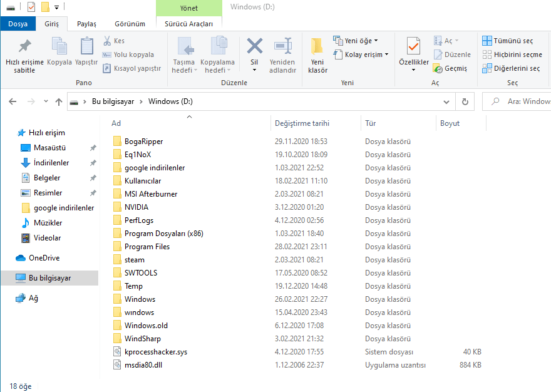Click the Yönet contextual tab header
Screen dimensions: 551x392
click(x=188, y=8)
